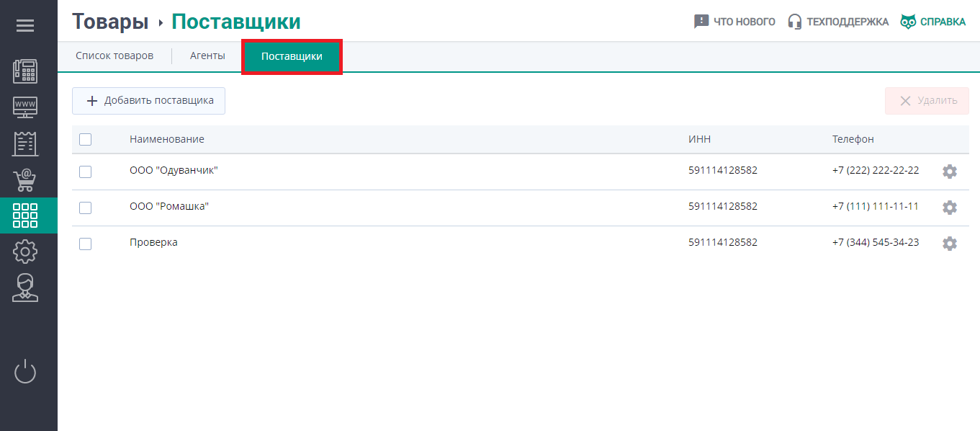Open the ТЕХПОДДЕРЖКА link
The height and width of the screenshot is (431, 980).
[x=838, y=22]
